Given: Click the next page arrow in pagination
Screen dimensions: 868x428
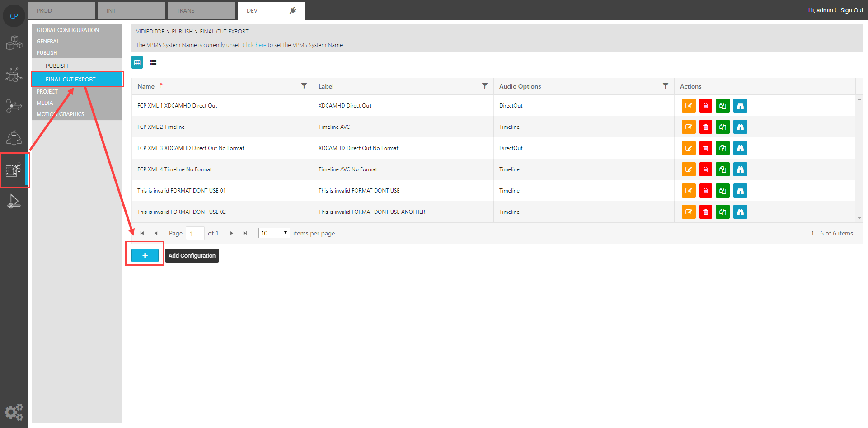Looking at the screenshot, I should tap(231, 233).
